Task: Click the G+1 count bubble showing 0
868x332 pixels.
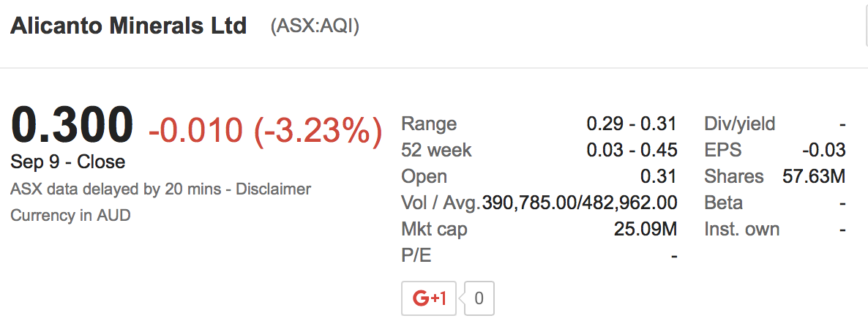Action: [479, 298]
